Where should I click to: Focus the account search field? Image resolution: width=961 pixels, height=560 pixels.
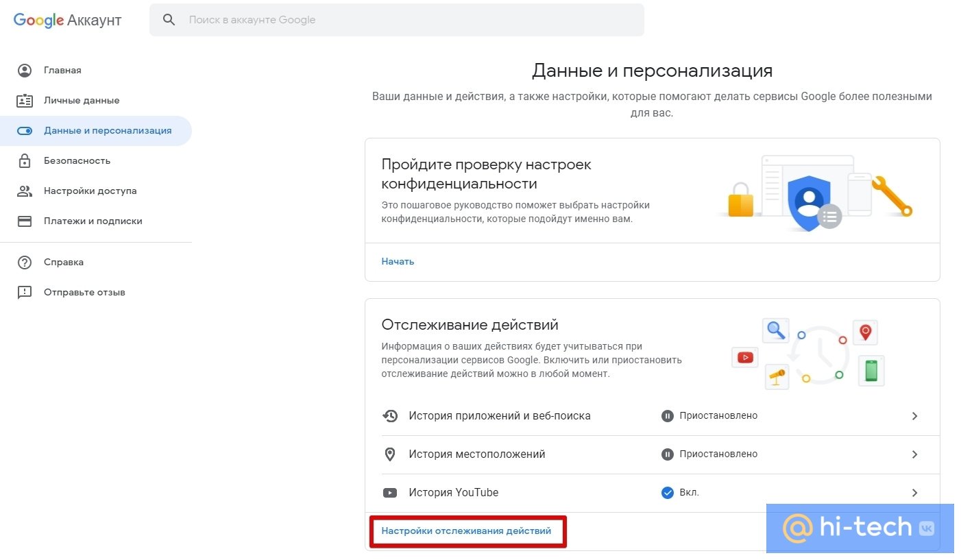[396, 20]
